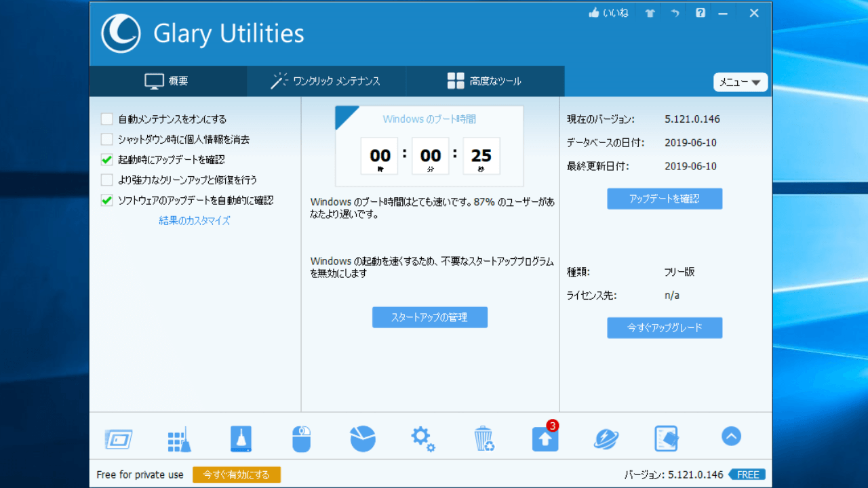868x488 pixels.
Task: Click the ライセンス先 n/a value
Action: coord(672,296)
